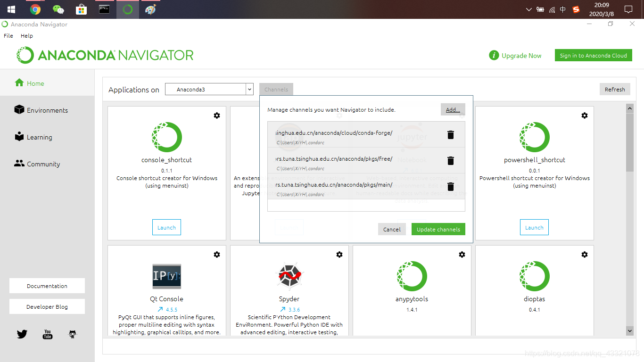Open the Documentation button
The width and height of the screenshot is (644, 362).
pyautogui.click(x=47, y=286)
